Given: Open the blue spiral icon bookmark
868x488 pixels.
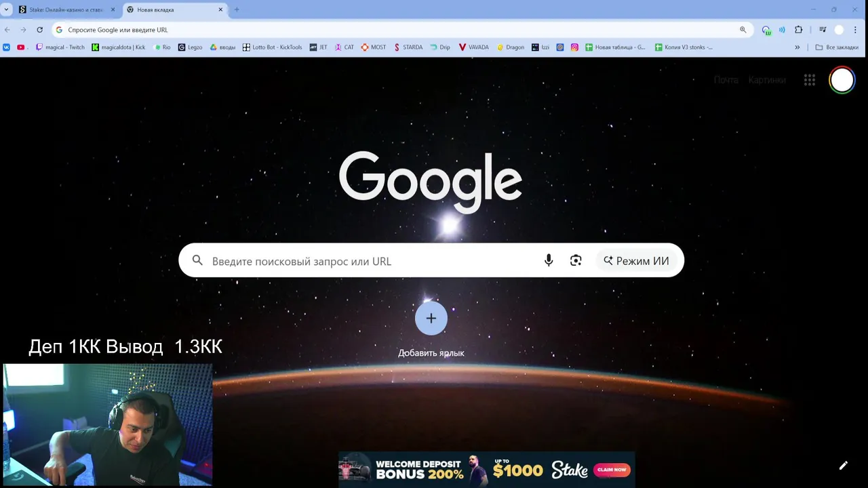Looking at the screenshot, I should 560,47.
